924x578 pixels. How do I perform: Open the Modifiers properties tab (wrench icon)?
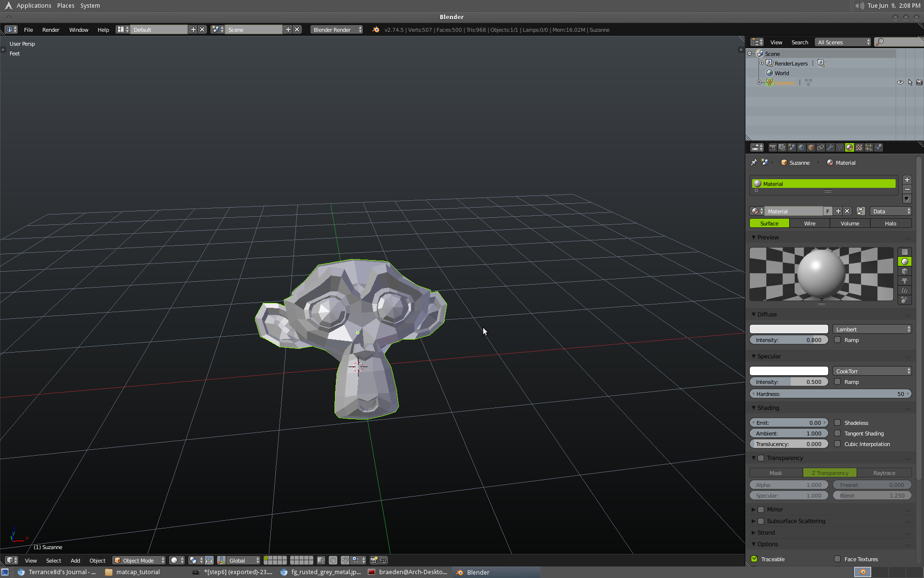(x=830, y=147)
